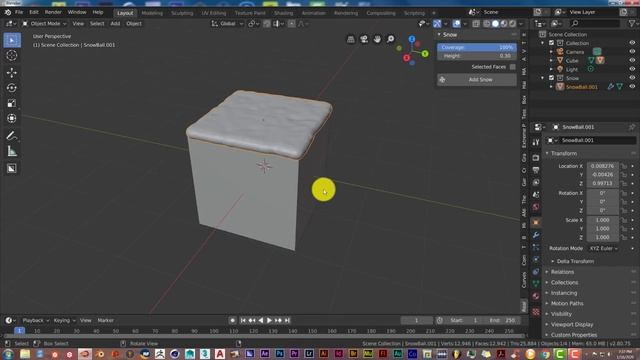Open the Object Data properties tab
Screen dimensions: 640x360
[x=536, y=283]
